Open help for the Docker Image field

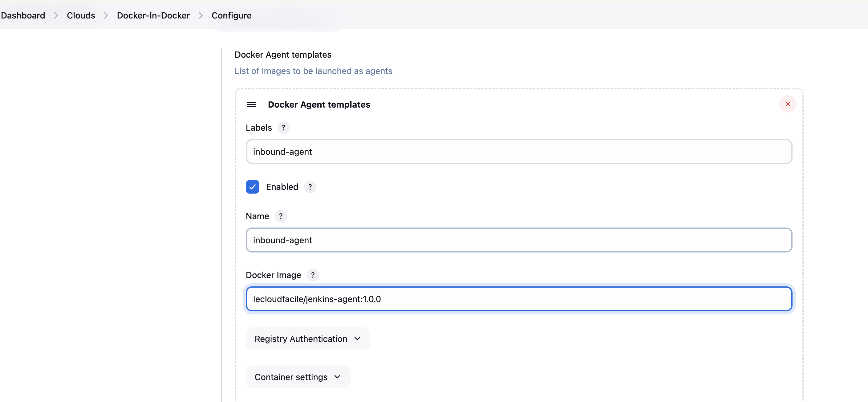(x=312, y=275)
